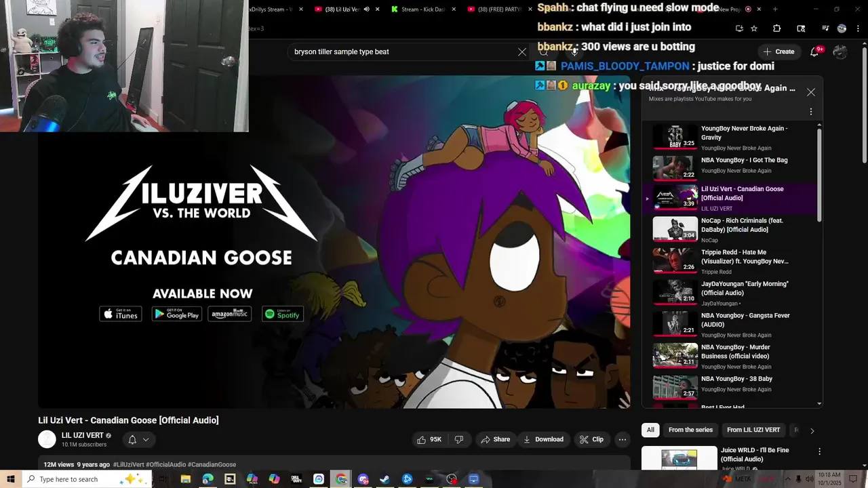Image resolution: width=868 pixels, height=488 pixels.
Task: Play Trippie Redd - Hate Me from playlist
Action: 732,262
